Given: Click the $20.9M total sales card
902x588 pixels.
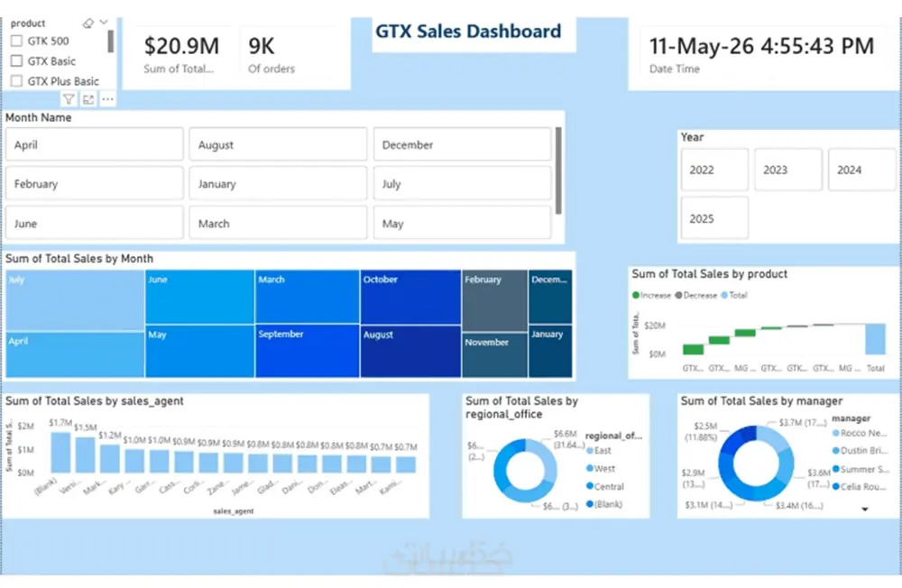Looking at the screenshot, I should click(181, 54).
